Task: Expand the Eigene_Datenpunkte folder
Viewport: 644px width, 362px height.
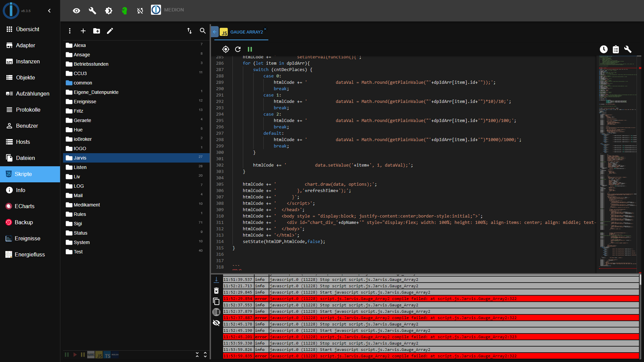Action: (136, 92)
